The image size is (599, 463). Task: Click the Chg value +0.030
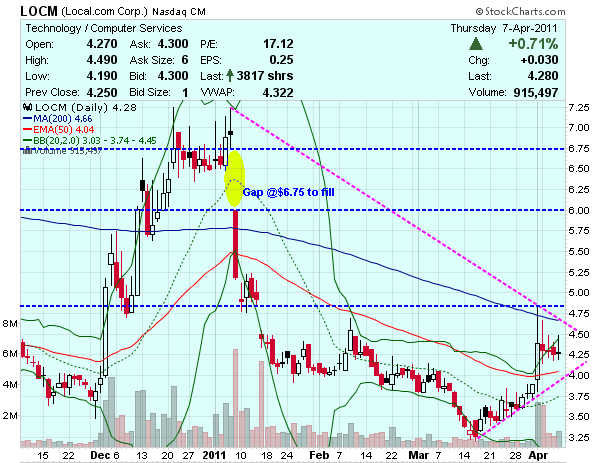[539, 60]
